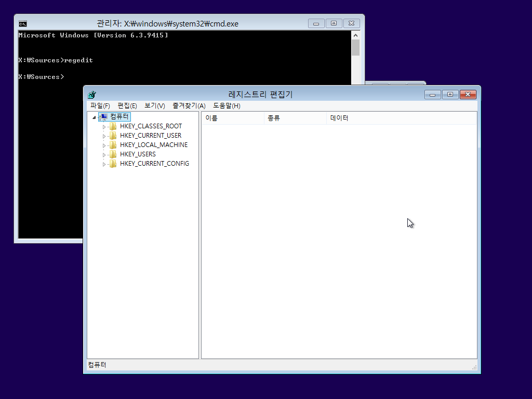Select HKEY_CURRENT_USER label in tree

coord(151,136)
